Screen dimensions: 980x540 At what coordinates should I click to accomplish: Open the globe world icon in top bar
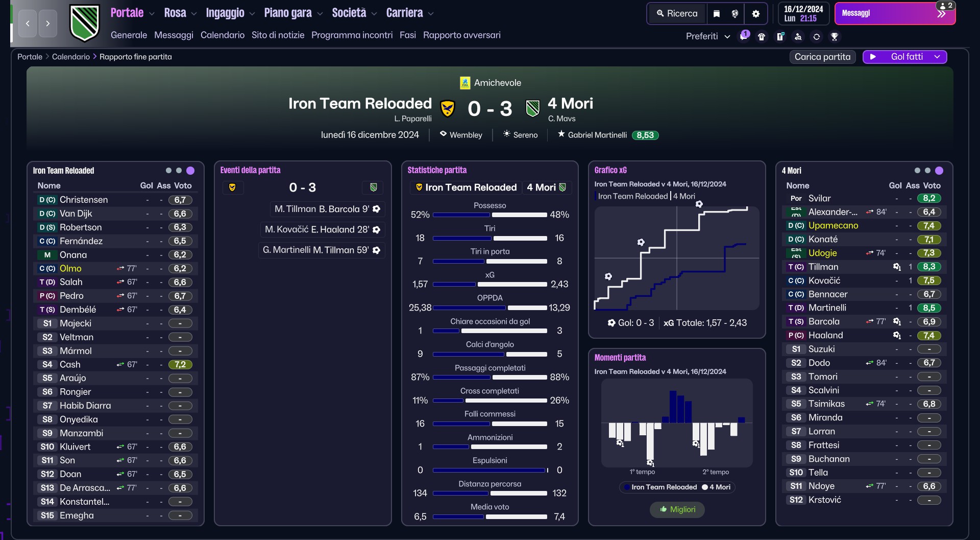click(735, 14)
